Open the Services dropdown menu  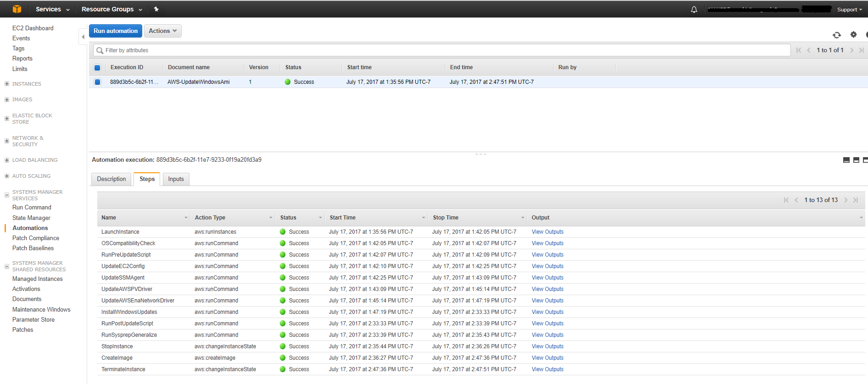[53, 9]
